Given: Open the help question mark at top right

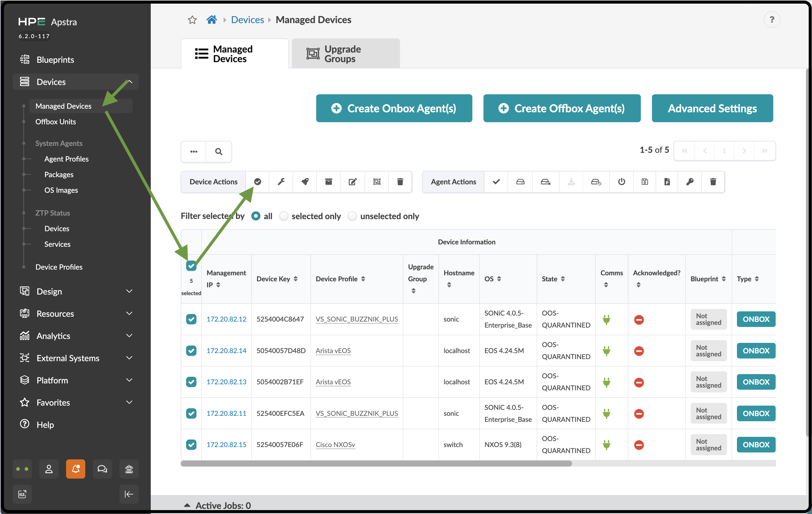Looking at the screenshot, I should [771, 20].
